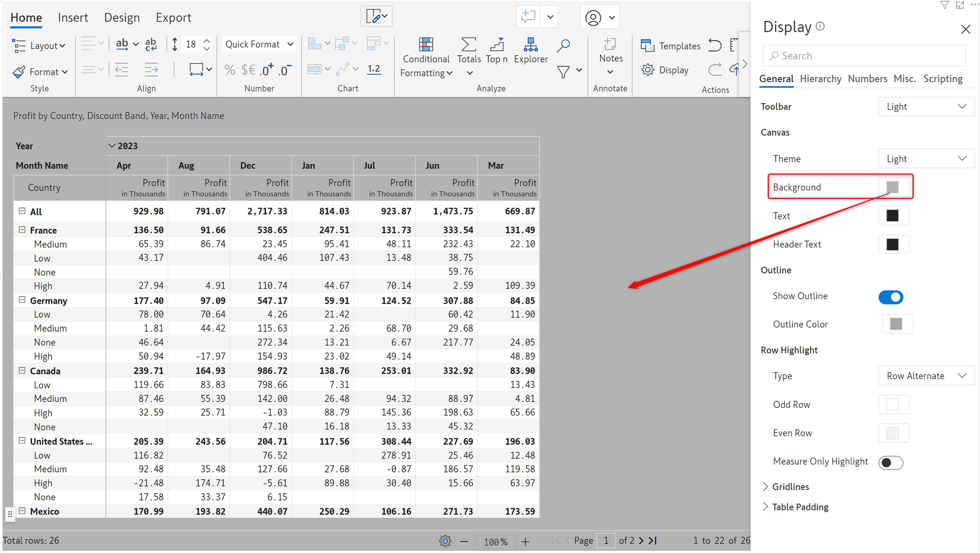Turn off the Show Outline toggle
Screen dimensions: 980x553
pyautogui.click(x=891, y=297)
